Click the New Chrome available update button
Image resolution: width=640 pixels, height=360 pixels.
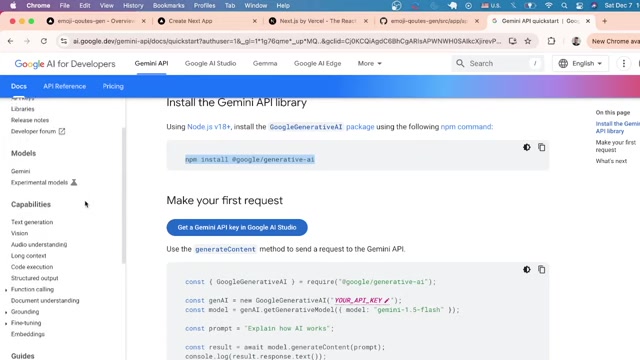(614, 41)
